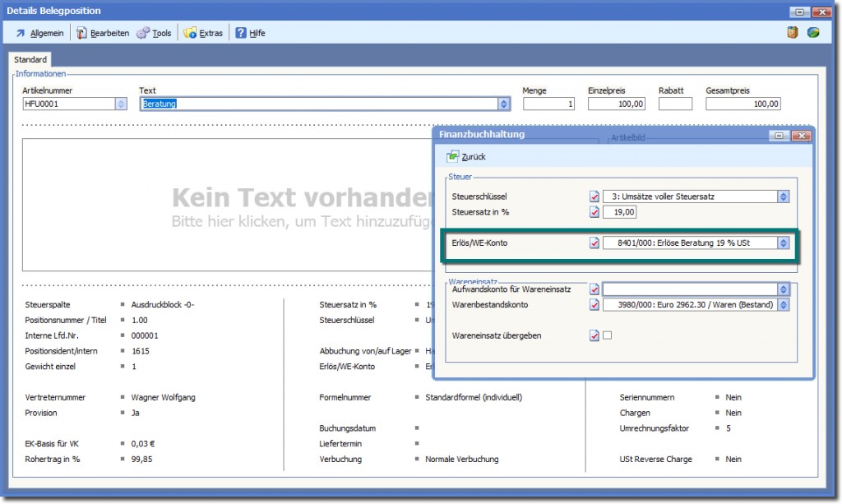Click the edit icon beside Aufwandskonto für Wareneinsatz
The height and width of the screenshot is (504, 842).
(x=594, y=289)
